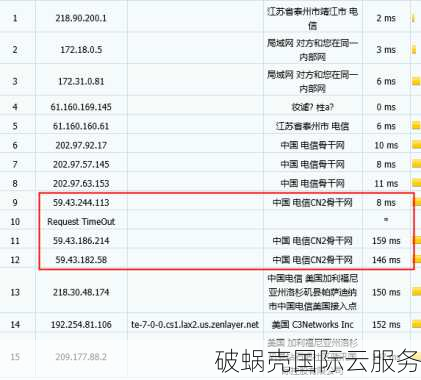Screen dimensions: 421x380
Task: Select the 159 ms latency value
Action: tap(386, 241)
